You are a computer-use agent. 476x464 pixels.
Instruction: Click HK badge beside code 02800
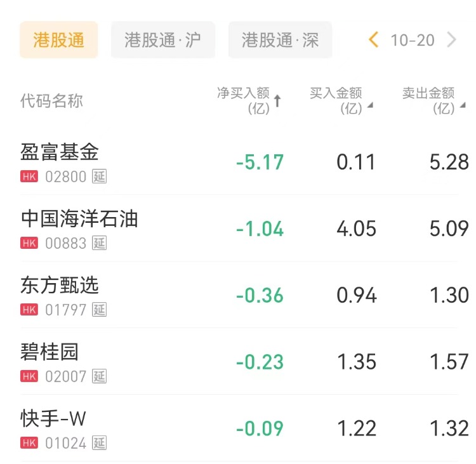[29, 176]
